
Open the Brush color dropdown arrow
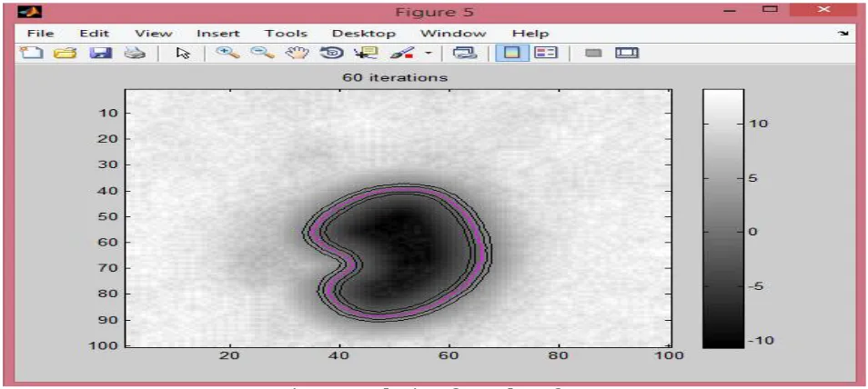[428, 54]
